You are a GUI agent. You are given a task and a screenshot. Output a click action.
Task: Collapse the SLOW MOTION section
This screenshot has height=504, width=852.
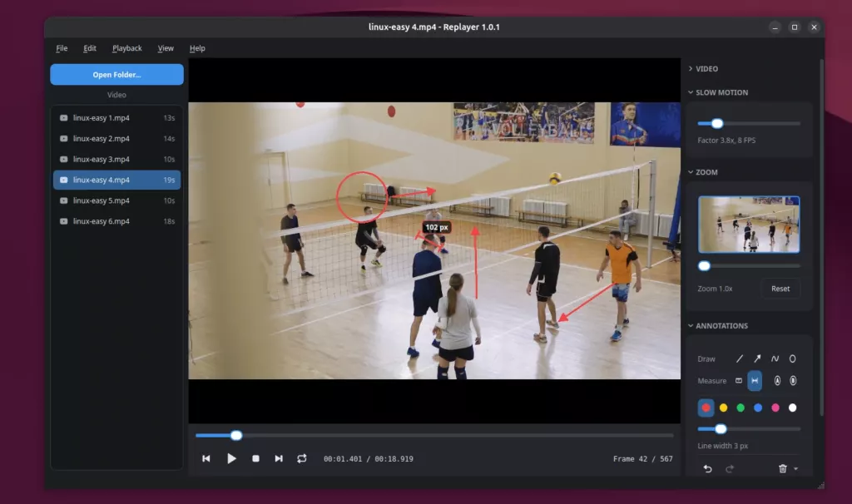coord(717,92)
